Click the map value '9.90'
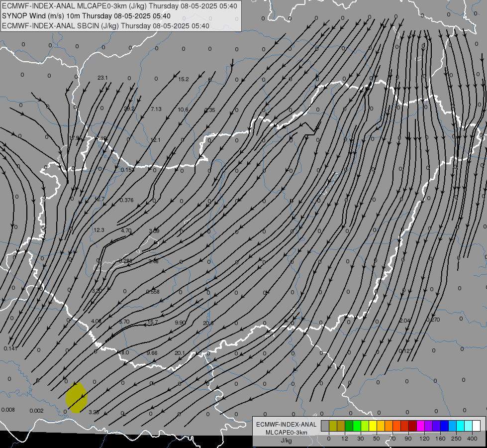Image resolution: width=487 pixels, height=448 pixels. pos(180,323)
